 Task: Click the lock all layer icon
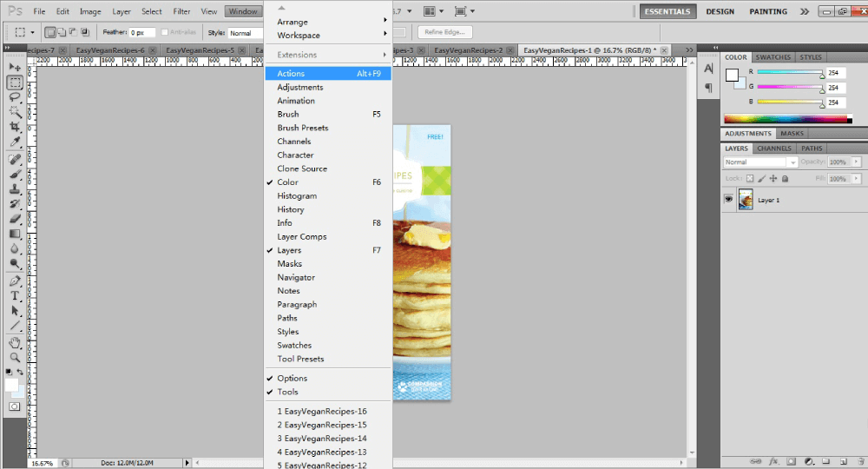[x=785, y=178]
